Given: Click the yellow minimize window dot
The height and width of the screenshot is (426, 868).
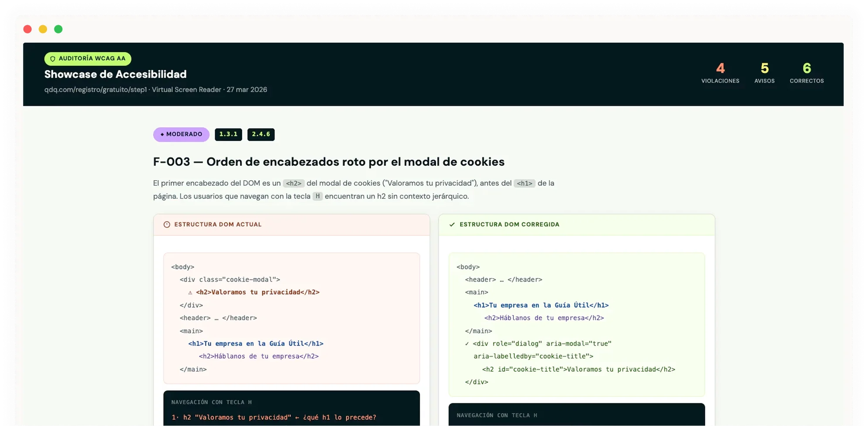Looking at the screenshot, I should pos(43,29).
